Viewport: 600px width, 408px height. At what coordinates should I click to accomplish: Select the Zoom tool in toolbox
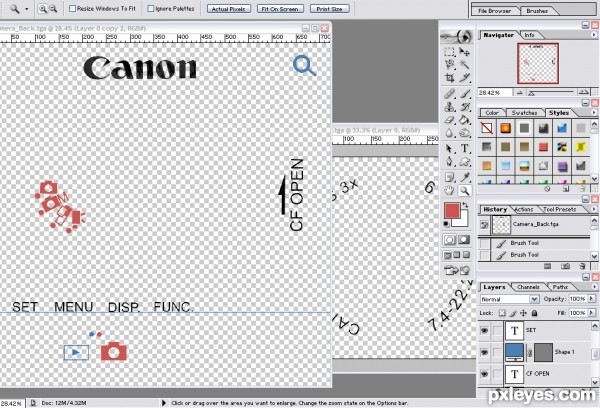(x=464, y=190)
